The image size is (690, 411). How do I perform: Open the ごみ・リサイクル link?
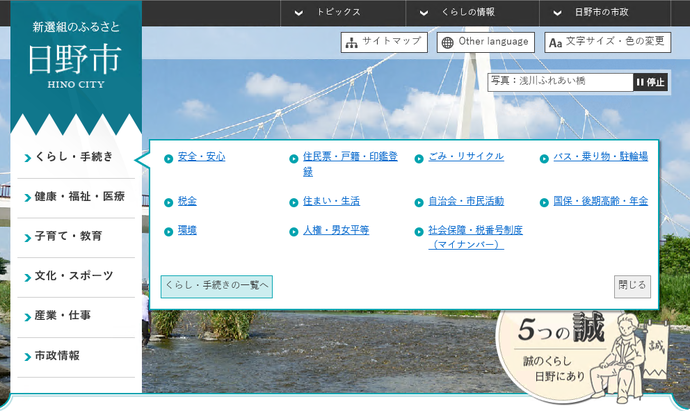click(465, 157)
